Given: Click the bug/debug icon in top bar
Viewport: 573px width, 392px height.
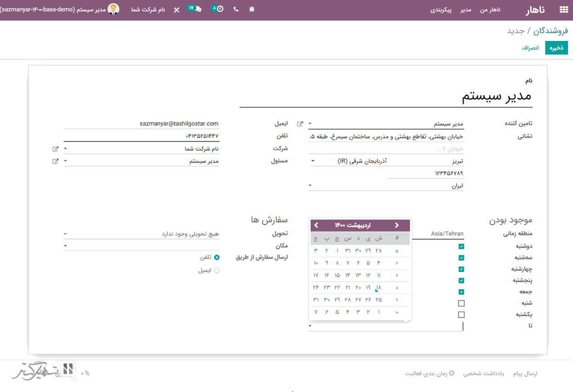Looking at the screenshot, I should [x=252, y=9].
